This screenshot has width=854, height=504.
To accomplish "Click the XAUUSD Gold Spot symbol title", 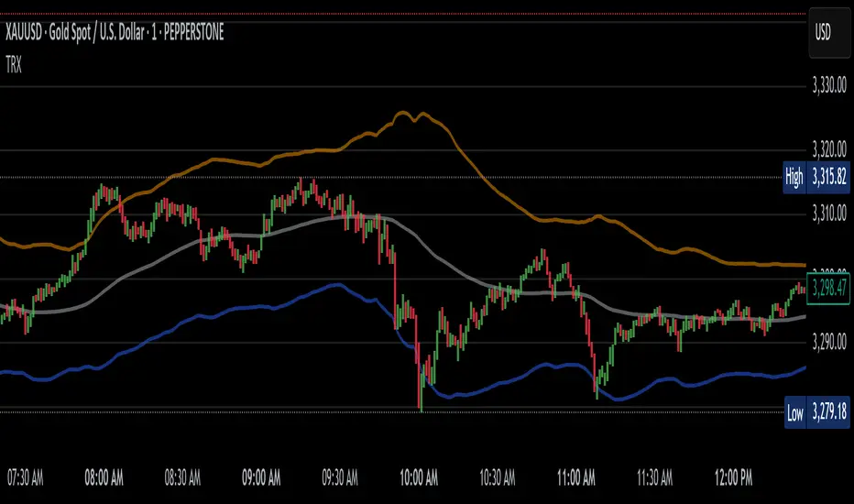I will tap(115, 33).
